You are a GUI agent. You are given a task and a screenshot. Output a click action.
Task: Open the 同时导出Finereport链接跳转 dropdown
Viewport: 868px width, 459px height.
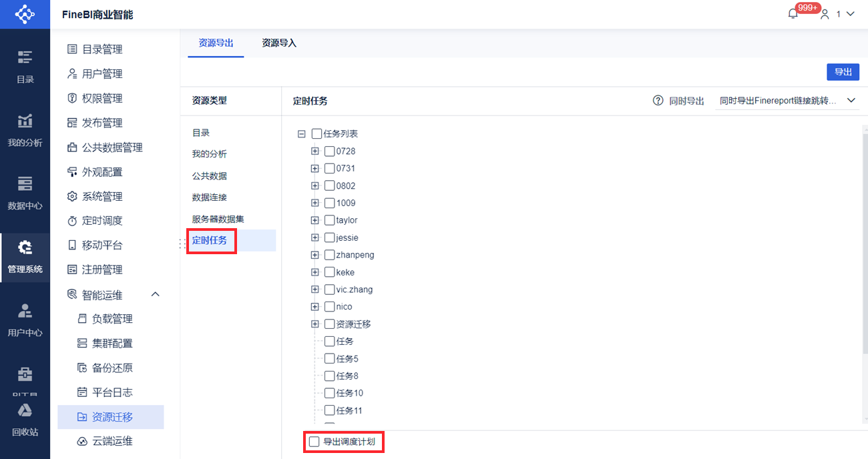coord(787,101)
